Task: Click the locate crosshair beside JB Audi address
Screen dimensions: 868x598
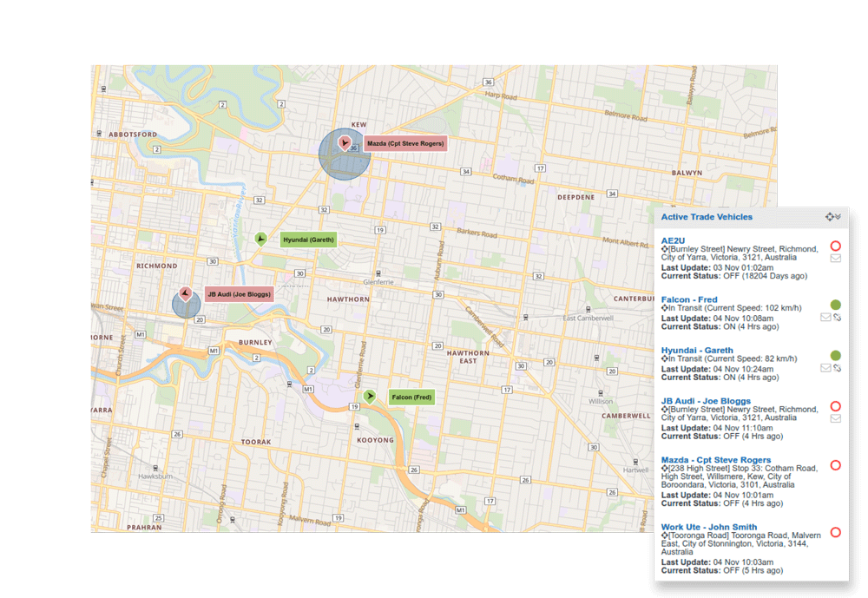Action: (664, 409)
